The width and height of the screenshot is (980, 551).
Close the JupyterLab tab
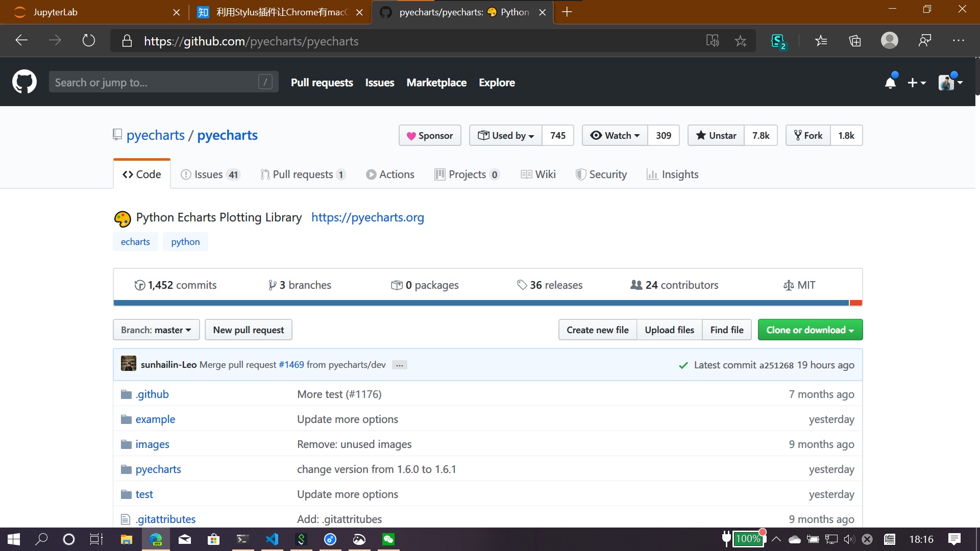tap(177, 12)
